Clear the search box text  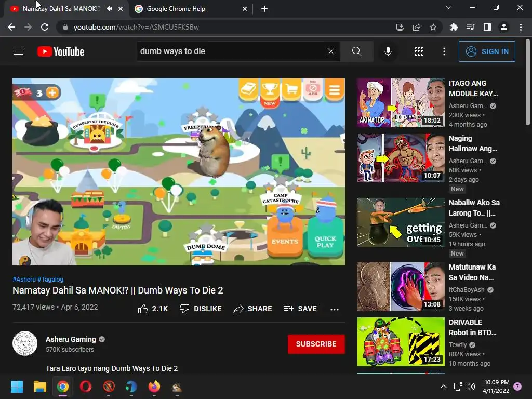tap(331, 51)
